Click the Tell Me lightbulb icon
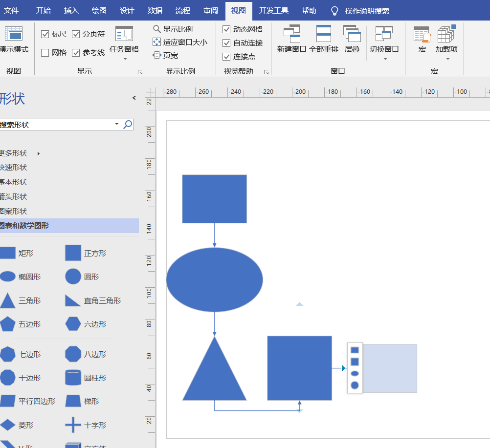490x448 pixels. coord(334,11)
